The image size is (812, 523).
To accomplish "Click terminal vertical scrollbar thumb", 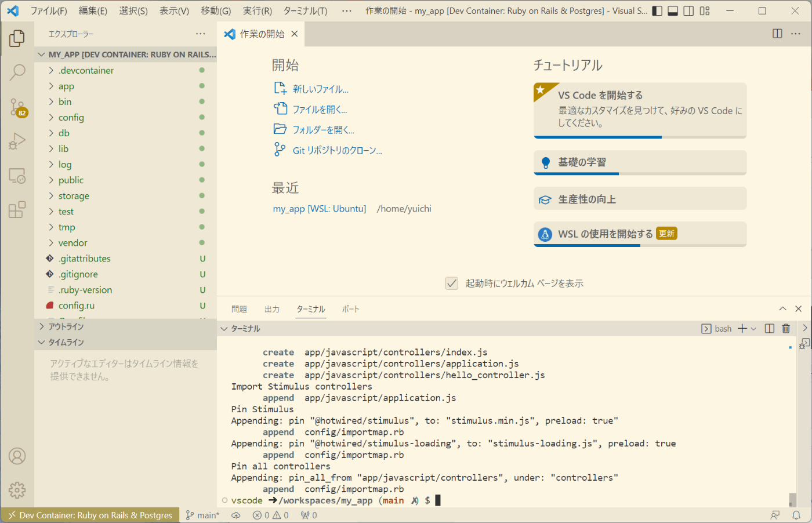I will (x=792, y=500).
